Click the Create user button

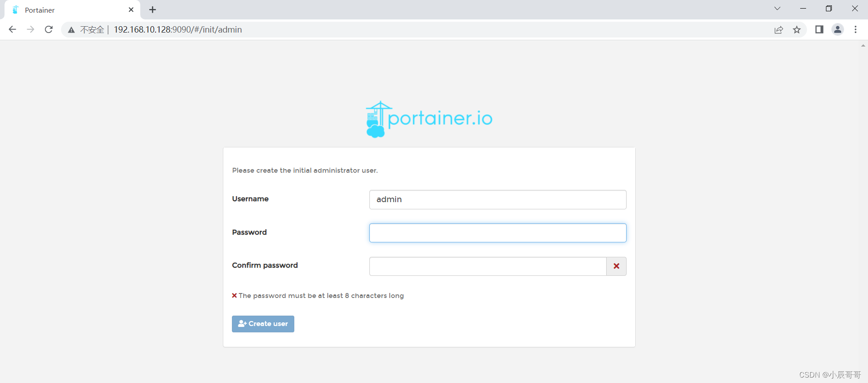(263, 324)
